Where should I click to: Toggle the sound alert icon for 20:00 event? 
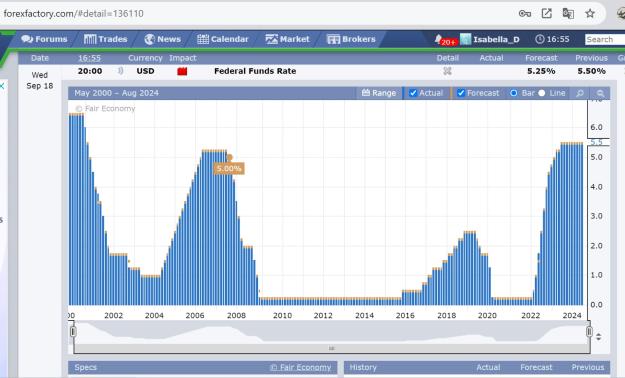(120, 71)
